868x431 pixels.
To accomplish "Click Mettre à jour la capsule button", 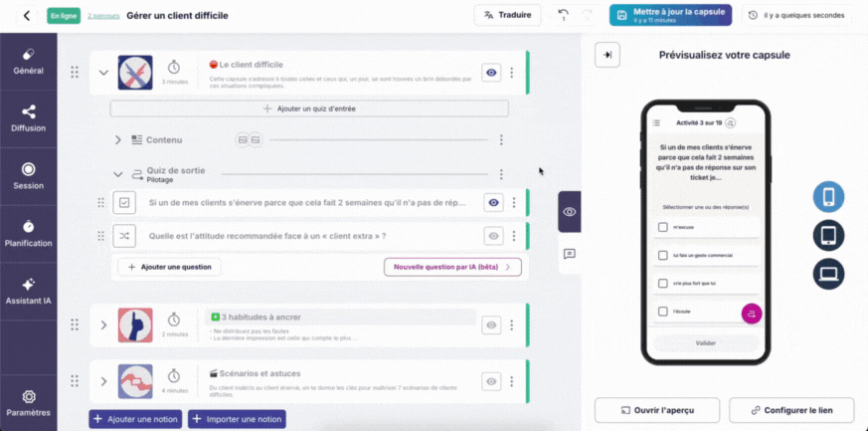I will pos(670,15).
